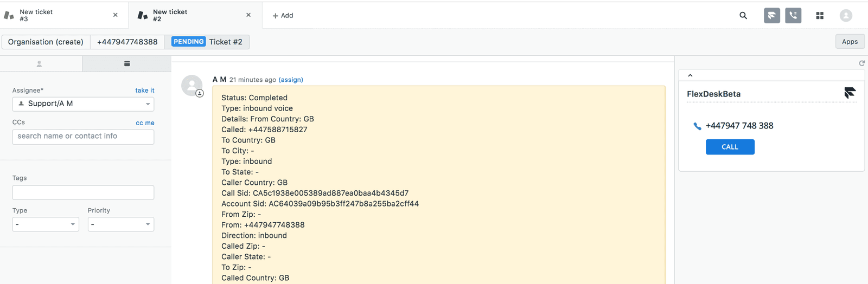Click the take it link
868x284 pixels.
[x=145, y=91]
